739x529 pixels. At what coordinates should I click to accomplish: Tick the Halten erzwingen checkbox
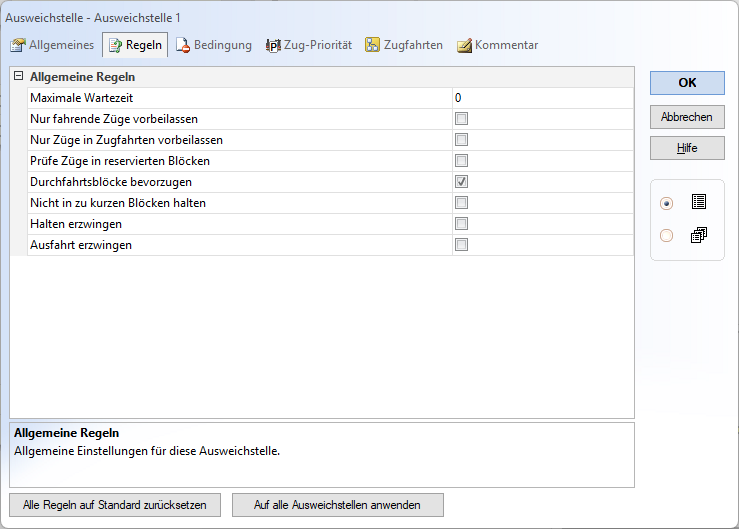point(461,224)
